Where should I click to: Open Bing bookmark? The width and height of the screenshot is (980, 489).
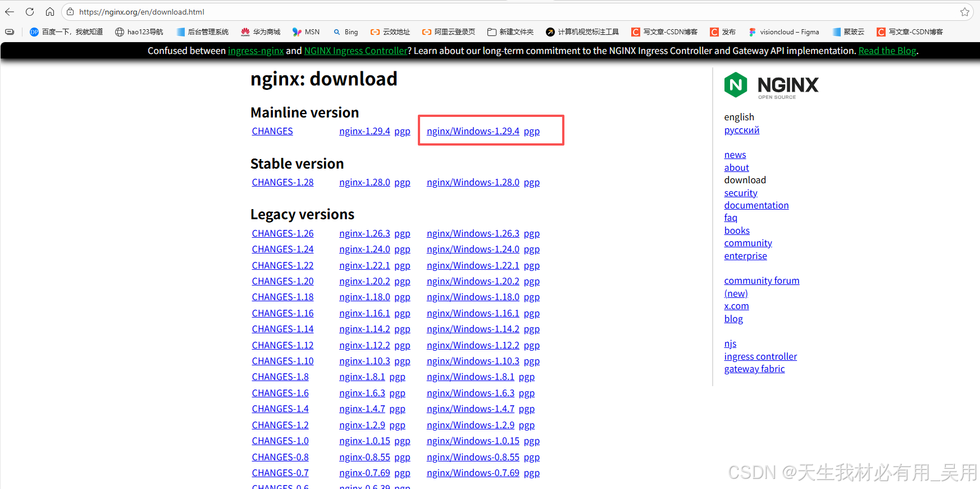[345, 32]
